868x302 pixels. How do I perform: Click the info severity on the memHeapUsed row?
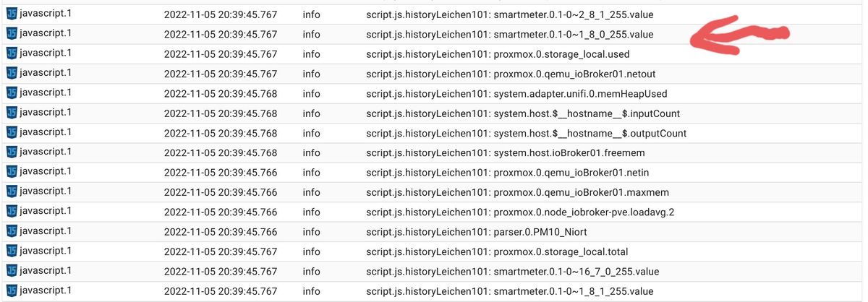tap(311, 93)
